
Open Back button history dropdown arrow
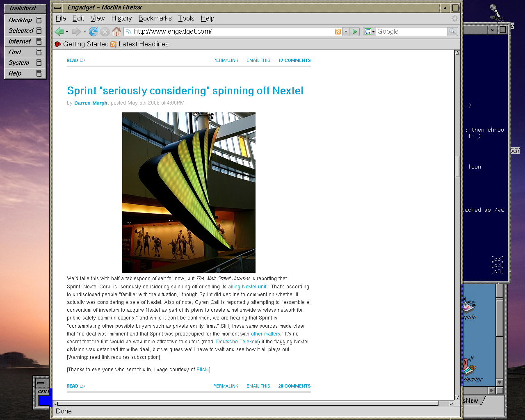(67, 32)
